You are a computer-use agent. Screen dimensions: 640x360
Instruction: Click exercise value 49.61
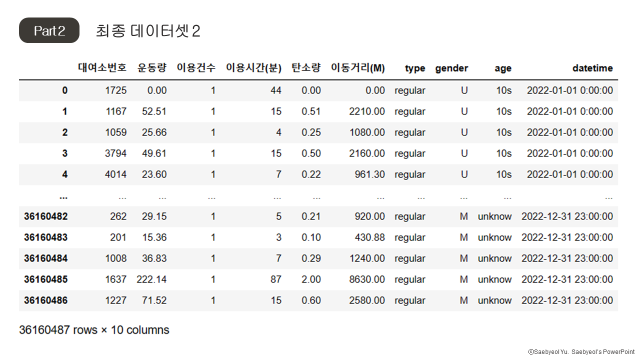click(x=154, y=153)
